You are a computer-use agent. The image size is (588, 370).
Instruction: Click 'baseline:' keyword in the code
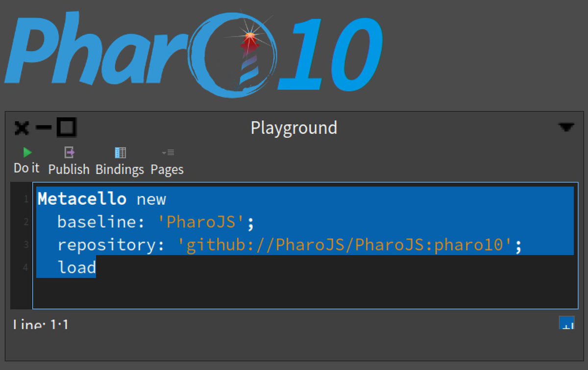click(101, 222)
